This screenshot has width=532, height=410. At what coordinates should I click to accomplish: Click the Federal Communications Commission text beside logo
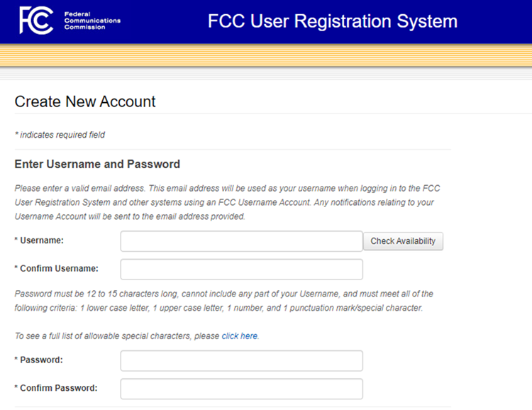tap(92, 21)
